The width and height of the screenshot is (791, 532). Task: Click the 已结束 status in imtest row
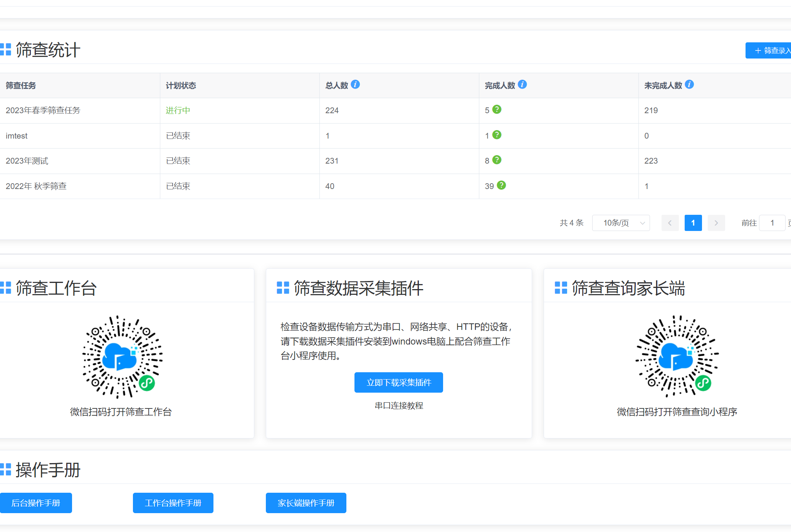(x=178, y=136)
